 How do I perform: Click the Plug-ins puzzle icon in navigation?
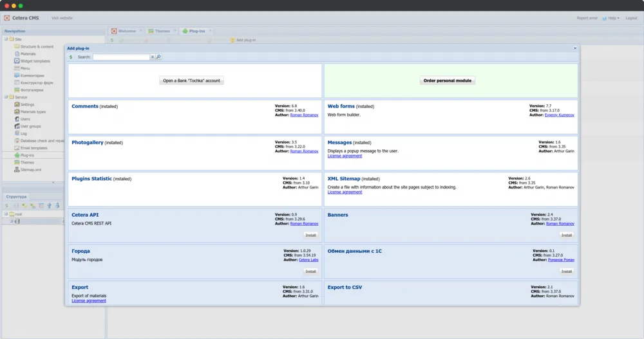(x=17, y=155)
